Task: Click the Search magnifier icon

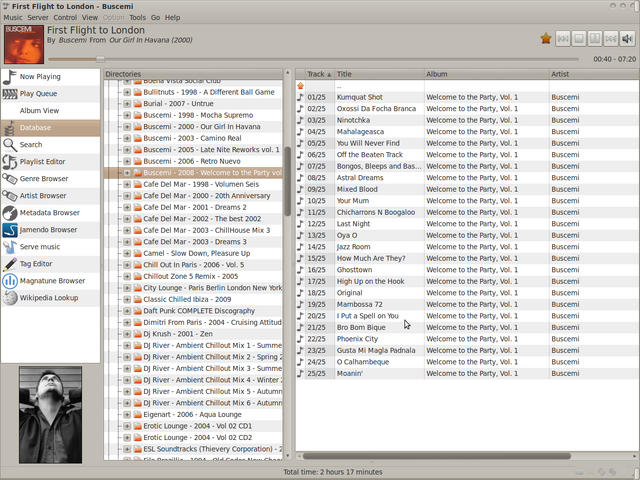Action: coord(10,145)
